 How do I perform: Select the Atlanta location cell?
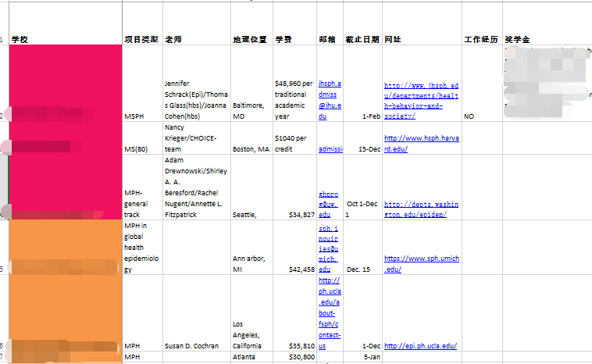tap(251, 357)
